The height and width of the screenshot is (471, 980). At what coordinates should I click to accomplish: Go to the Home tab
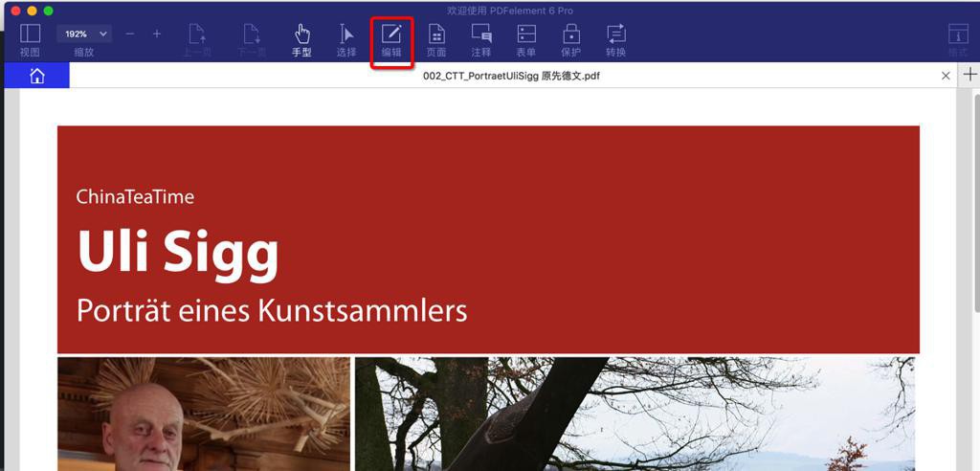(37, 76)
